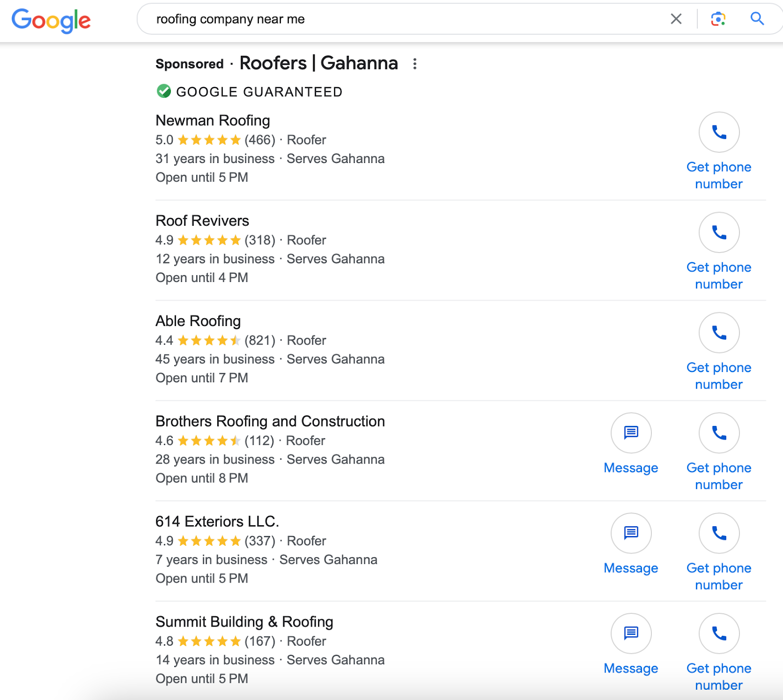Click '28 years in business' text
This screenshot has width=783, height=700.
pyautogui.click(x=215, y=460)
